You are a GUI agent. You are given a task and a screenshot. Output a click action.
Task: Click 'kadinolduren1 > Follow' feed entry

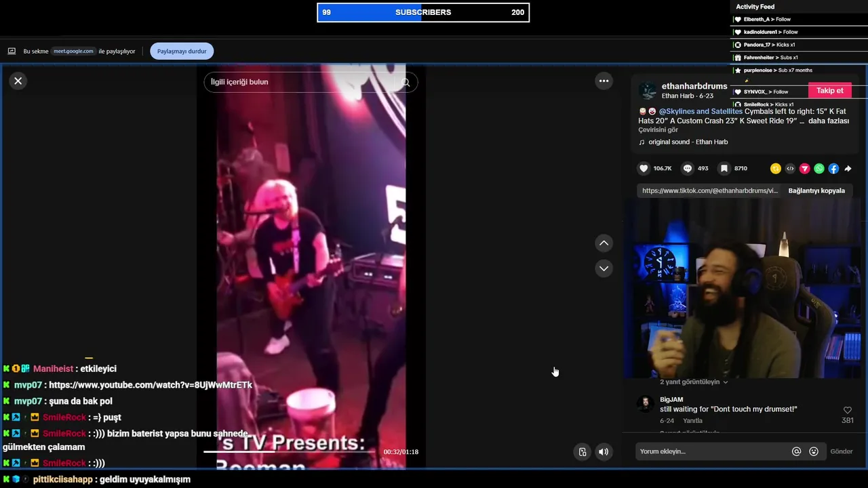click(x=770, y=32)
